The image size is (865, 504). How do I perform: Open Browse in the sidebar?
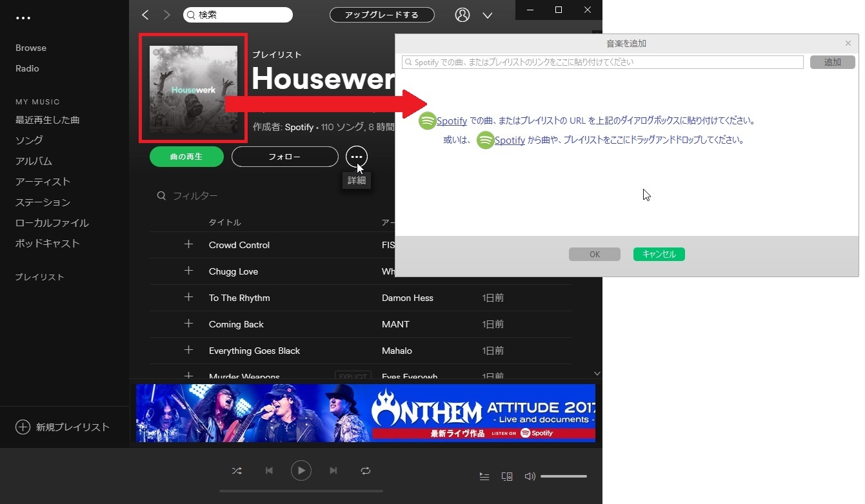pyautogui.click(x=31, y=48)
